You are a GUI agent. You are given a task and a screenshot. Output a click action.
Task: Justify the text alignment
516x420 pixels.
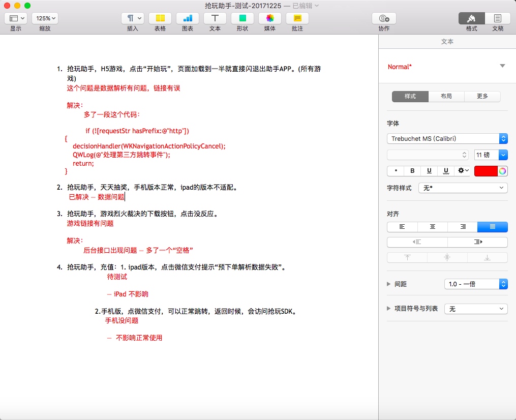493,227
